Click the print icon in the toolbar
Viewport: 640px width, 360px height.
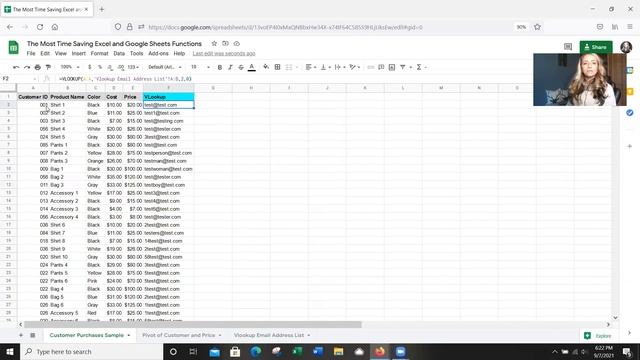click(38, 67)
